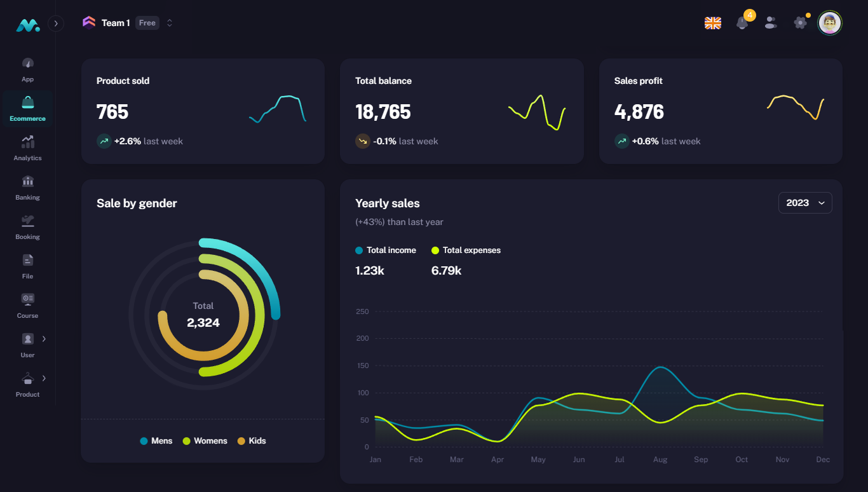The width and height of the screenshot is (868, 492).
Task: Click the Team 1 workspace logo icon
Action: (89, 23)
